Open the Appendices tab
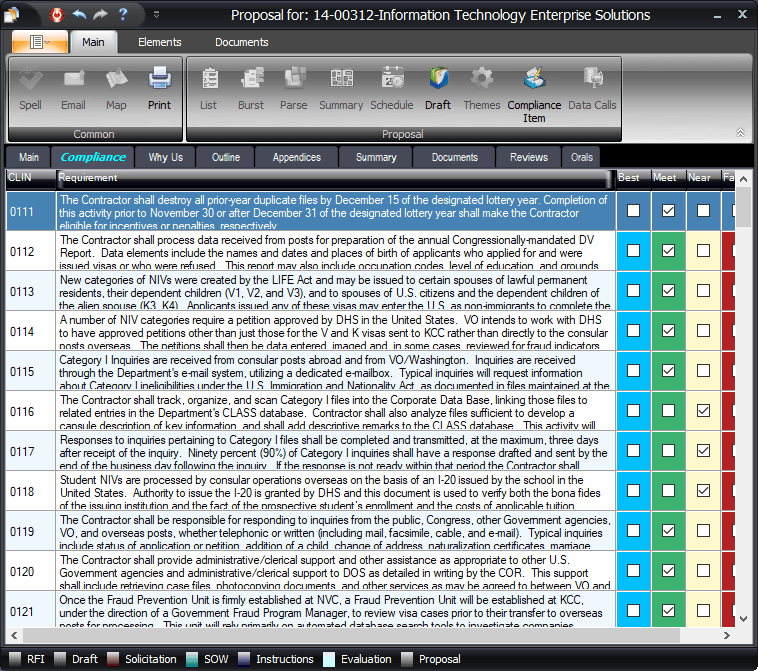 296,157
